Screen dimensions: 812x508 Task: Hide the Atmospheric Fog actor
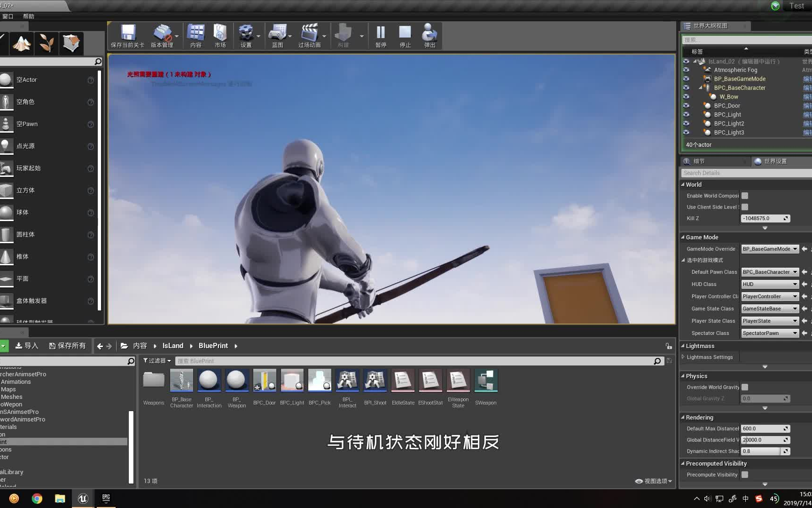coord(687,70)
